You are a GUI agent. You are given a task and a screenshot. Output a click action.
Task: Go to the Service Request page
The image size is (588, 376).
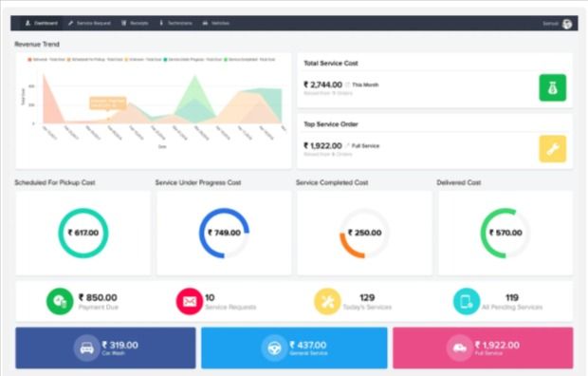89,24
